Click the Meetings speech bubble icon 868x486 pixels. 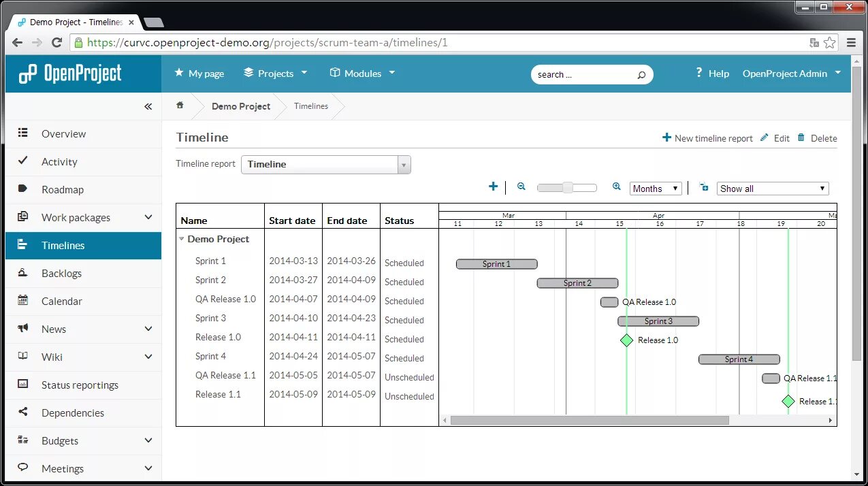(23, 468)
